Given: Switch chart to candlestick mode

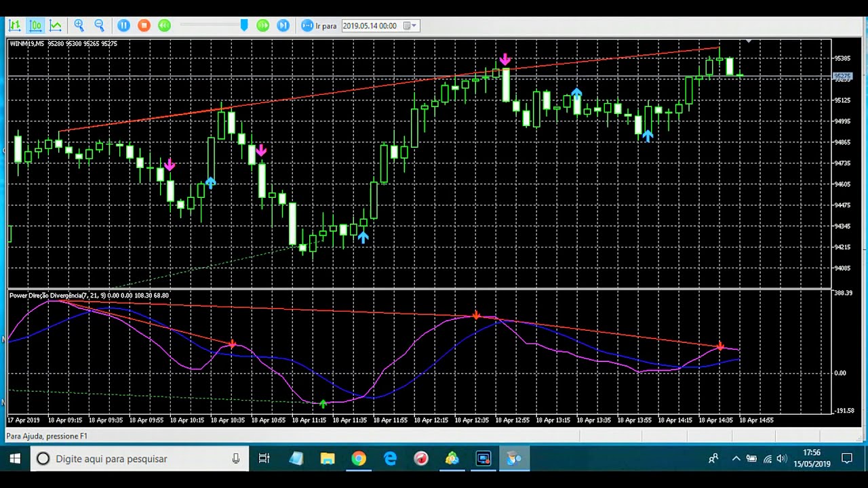Looking at the screenshot, I should click(35, 26).
